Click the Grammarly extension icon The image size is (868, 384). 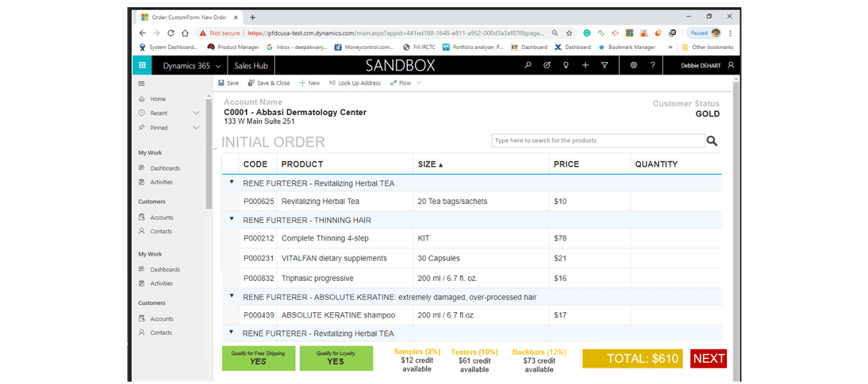click(x=587, y=33)
